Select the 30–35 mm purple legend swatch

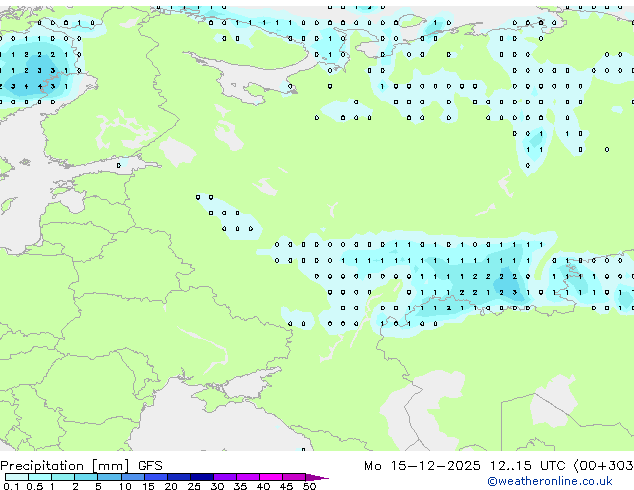[x=225, y=477]
